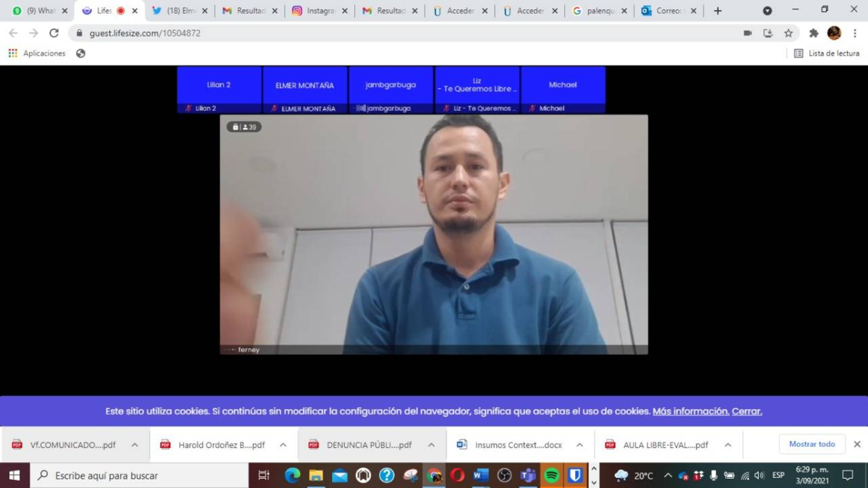The width and height of the screenshot is (868, 488).
Task: Open the Más información cookies link
Action: (x=690, y=411)
